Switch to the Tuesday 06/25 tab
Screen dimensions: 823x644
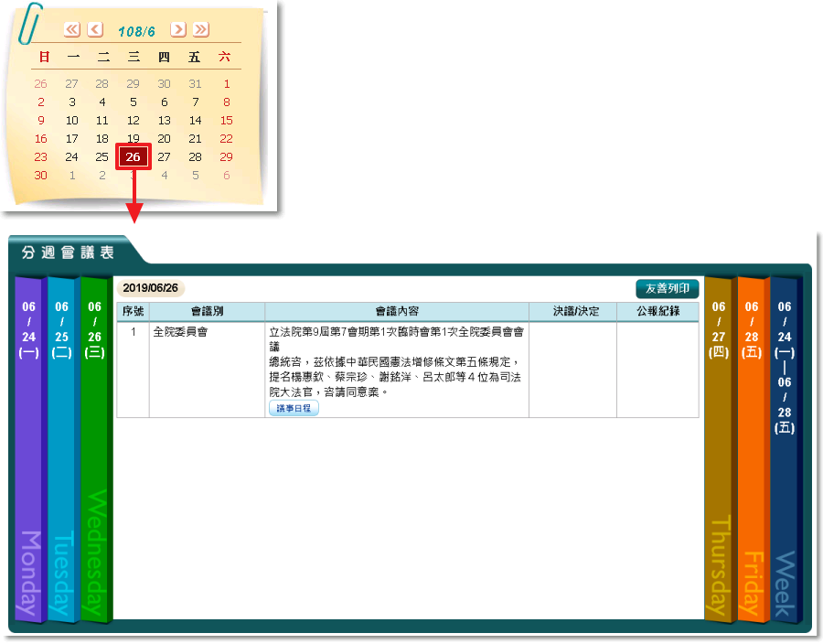click(x=61, y=448)
